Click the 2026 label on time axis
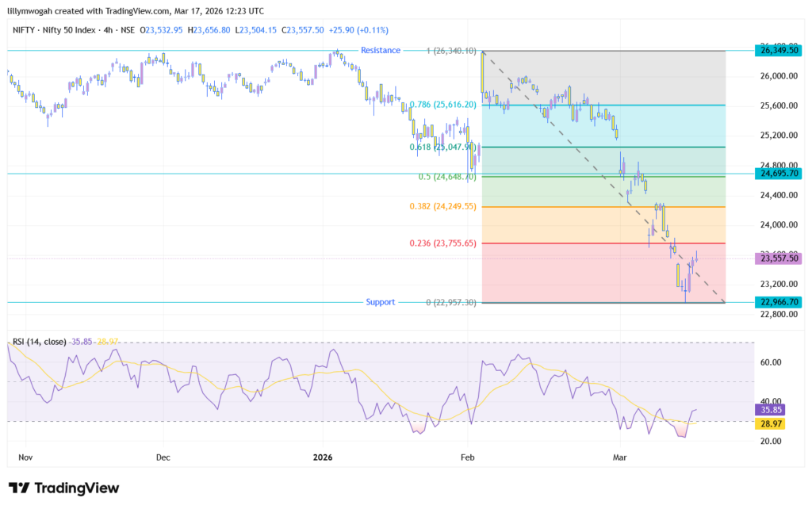 pos(322,457)
